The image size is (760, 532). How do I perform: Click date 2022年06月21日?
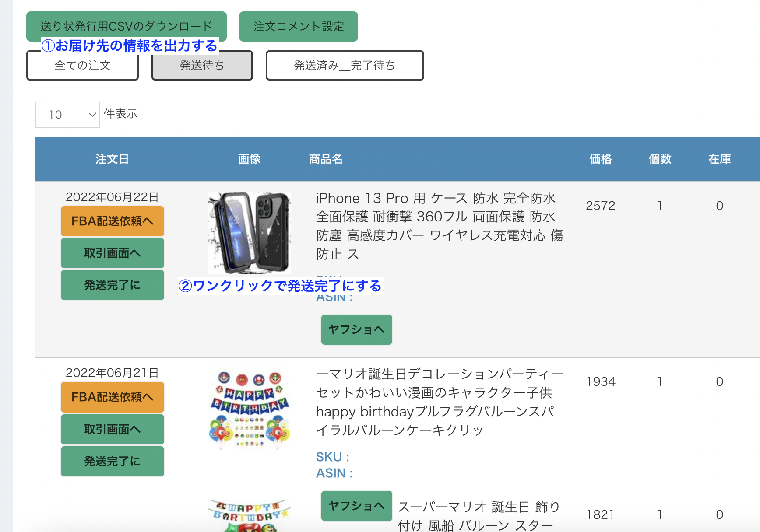(x=112, y=373)
